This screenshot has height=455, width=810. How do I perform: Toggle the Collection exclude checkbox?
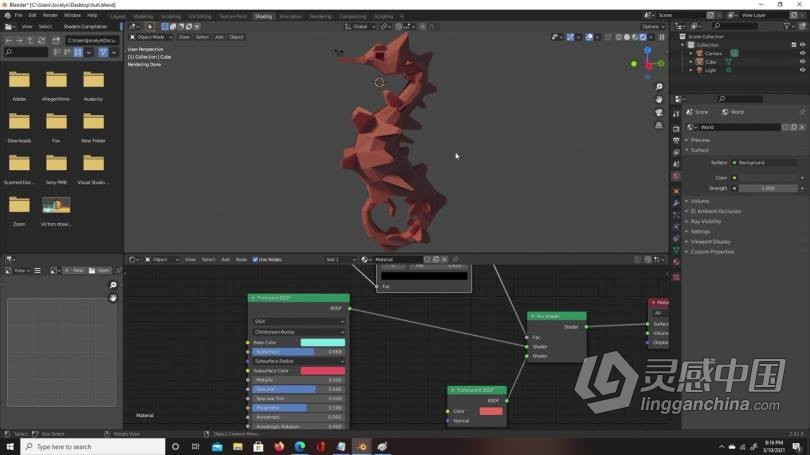pyautogui.click(x=794, y=45)
